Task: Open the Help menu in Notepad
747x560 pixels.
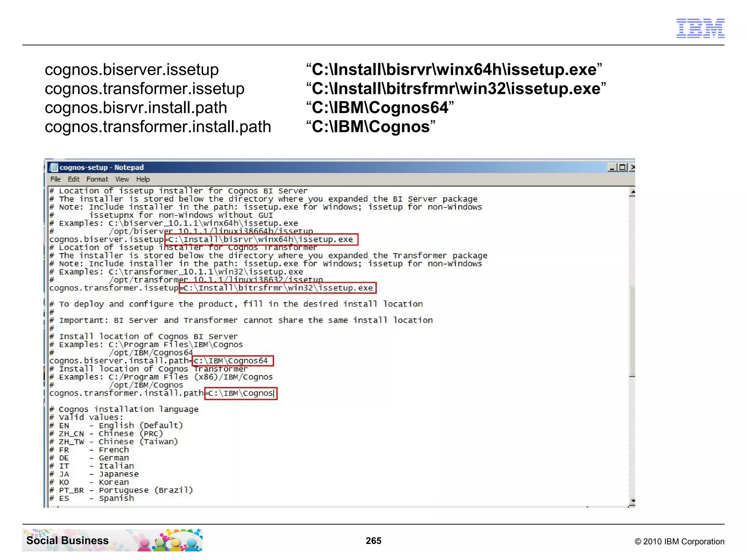Action: pos(143,179)
